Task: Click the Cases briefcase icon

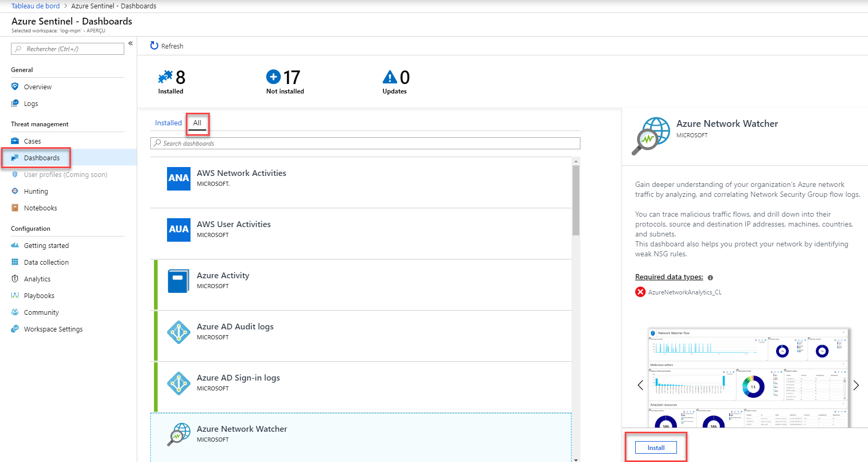Action: point(15,141)
